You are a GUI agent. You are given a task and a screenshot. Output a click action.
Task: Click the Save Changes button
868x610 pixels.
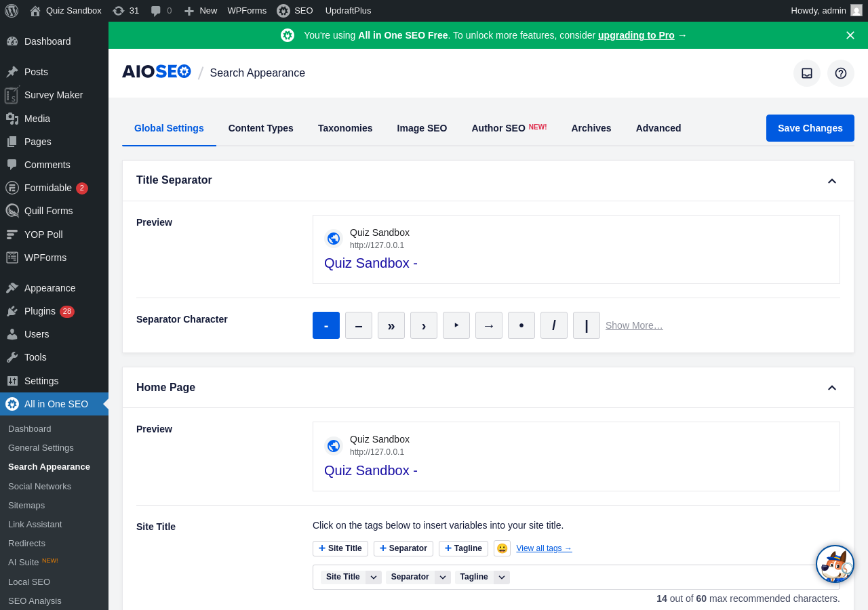pyautogui.click(x=810, y=128)
